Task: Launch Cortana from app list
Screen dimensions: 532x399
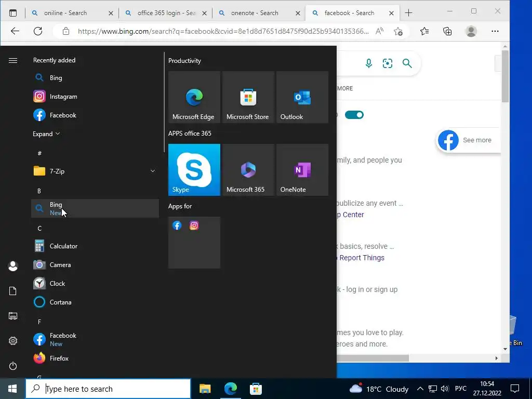Action: click(x=95, y=302)
